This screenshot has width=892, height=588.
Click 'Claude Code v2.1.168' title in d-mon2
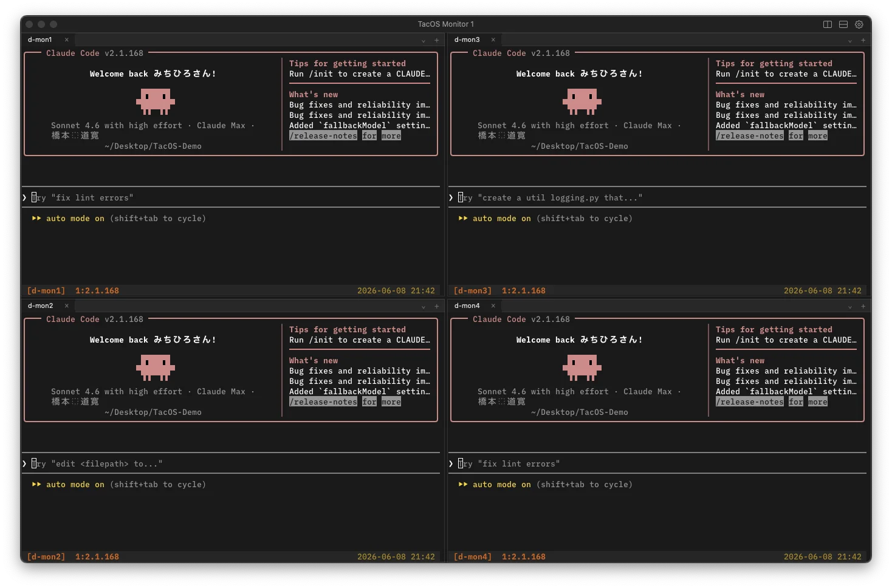(x=95, y=320)
